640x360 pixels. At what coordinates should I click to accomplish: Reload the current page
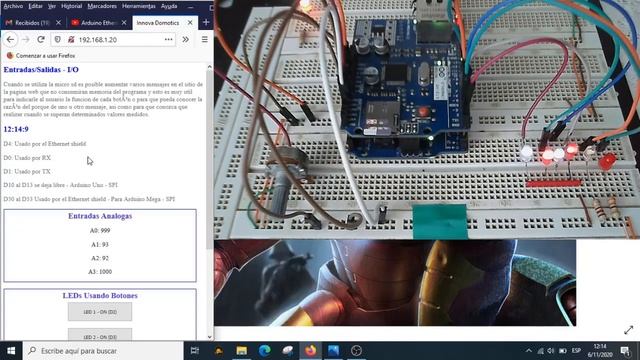(x=41, y=40)
